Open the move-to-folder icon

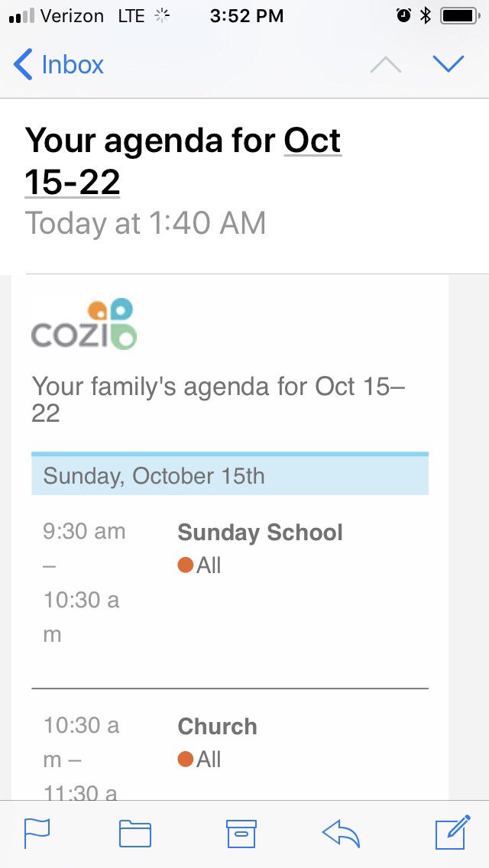(x=135, y=834)
